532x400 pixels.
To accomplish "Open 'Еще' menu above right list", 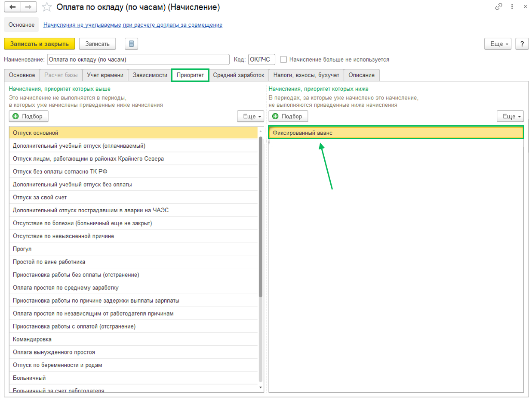I will click(510, 116).
